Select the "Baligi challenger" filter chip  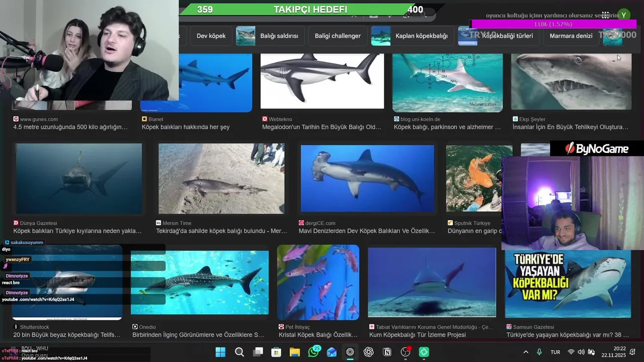coord(338,36)
